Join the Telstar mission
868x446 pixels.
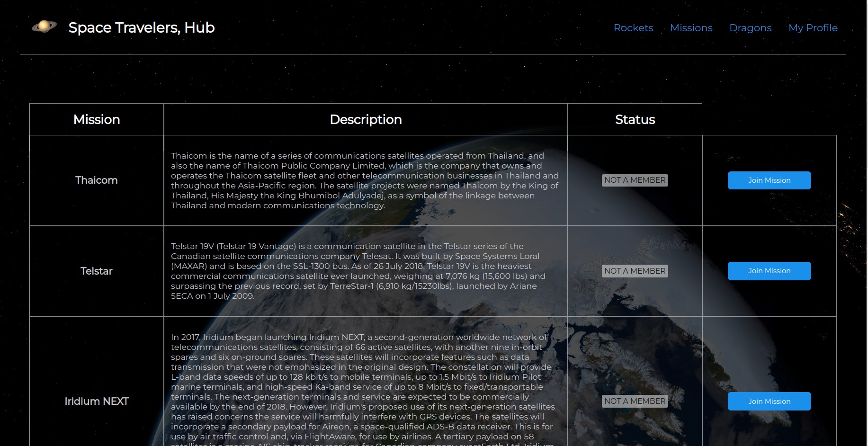click(x=769, y=271)
